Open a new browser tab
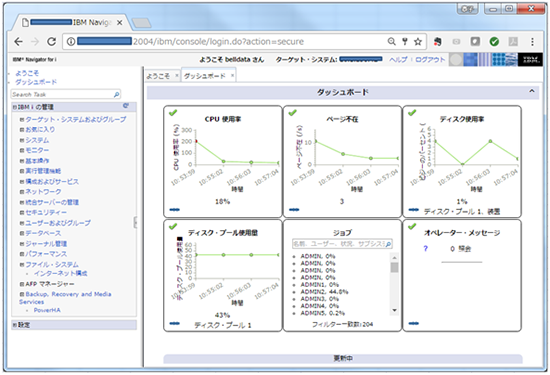This screenshot has width=550, height=375. 141,23
